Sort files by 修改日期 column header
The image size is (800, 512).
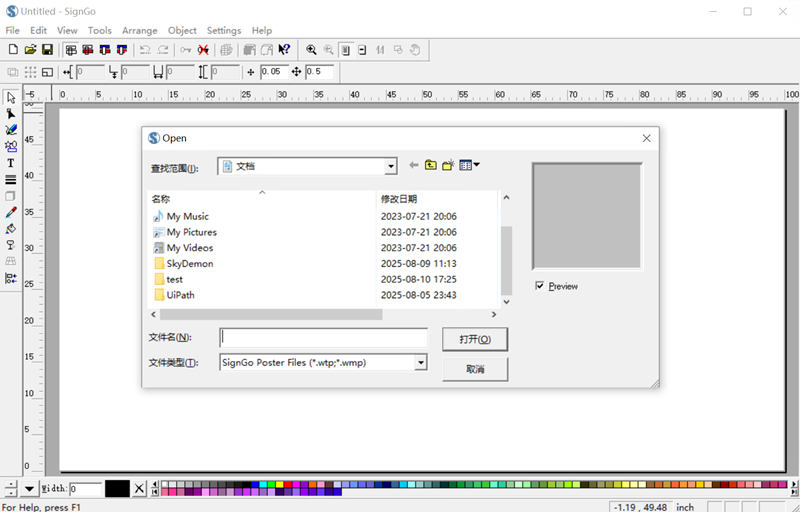coord(437,199)
